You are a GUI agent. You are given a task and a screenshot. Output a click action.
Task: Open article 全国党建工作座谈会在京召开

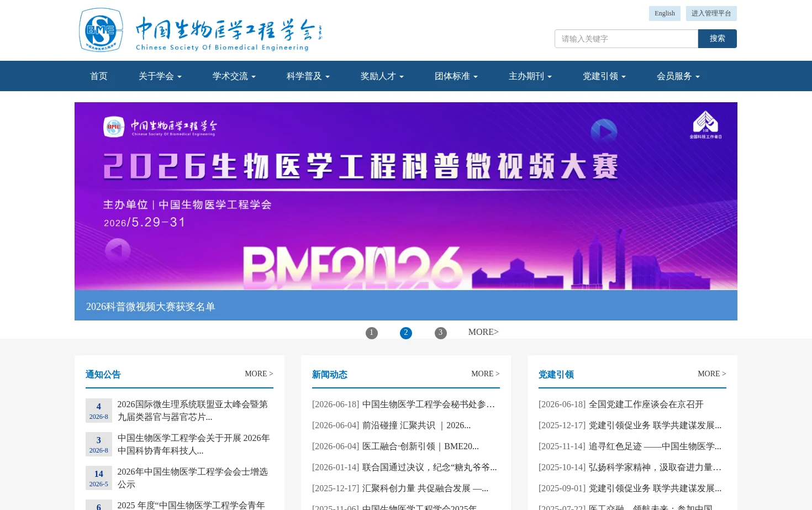[646, 404]
